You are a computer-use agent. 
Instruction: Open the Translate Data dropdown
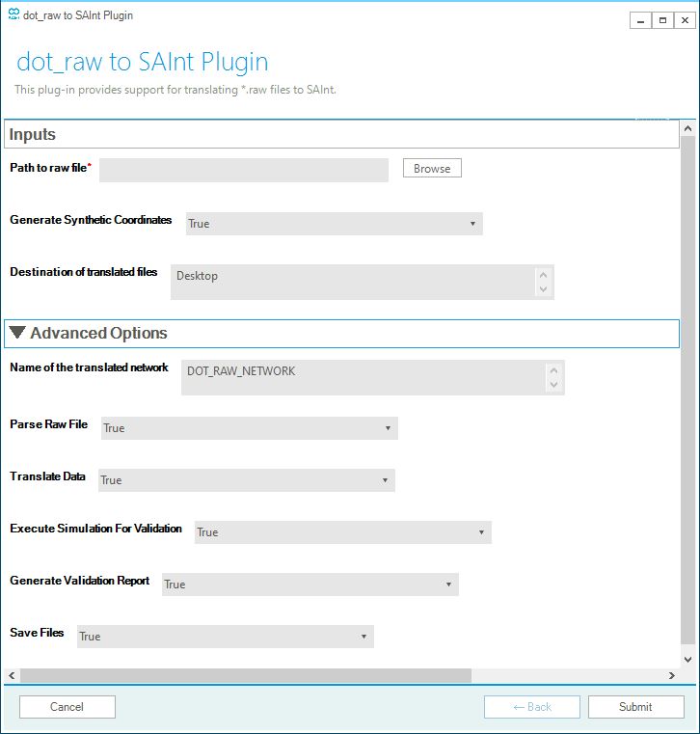(246, 480)
